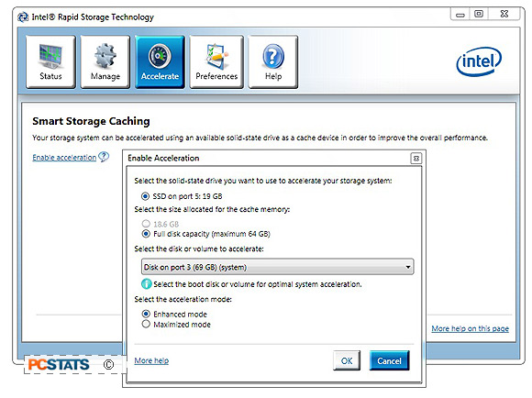The image size is (532, 398).
Task: Open the Status tab
Action: point(50,61)
